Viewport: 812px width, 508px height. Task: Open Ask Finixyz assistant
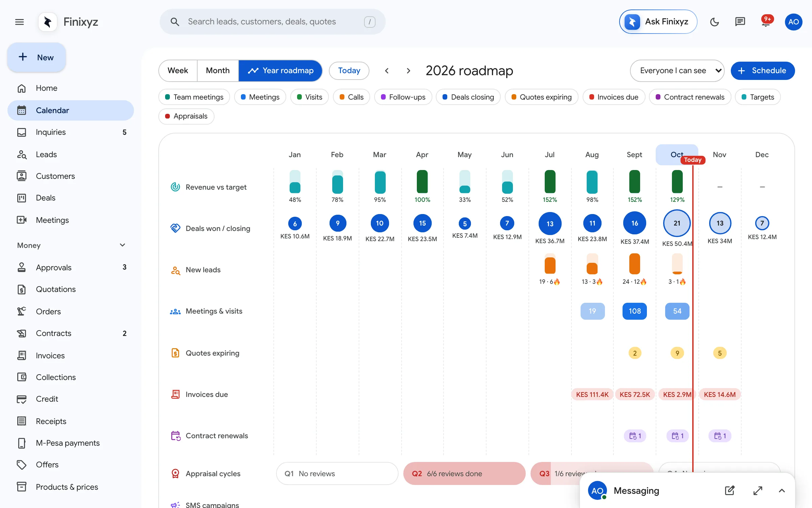658,22
